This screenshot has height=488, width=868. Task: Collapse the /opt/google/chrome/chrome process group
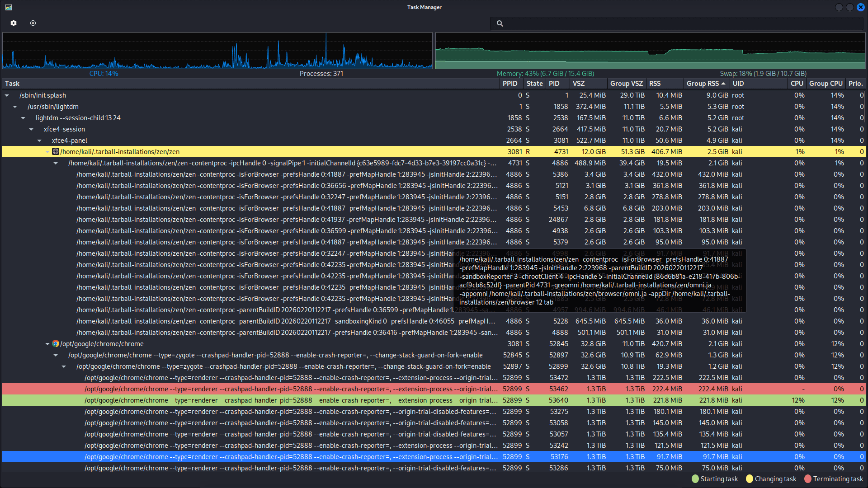pyautogui.click(x=47, y=344)
